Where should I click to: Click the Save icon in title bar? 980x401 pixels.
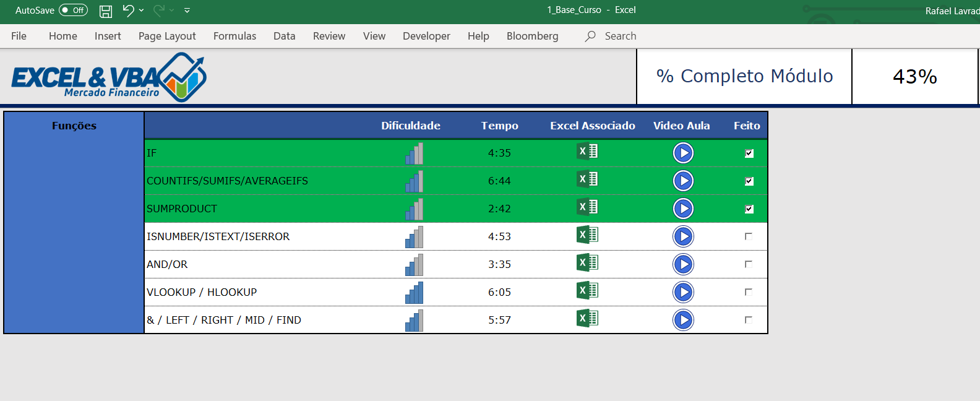point(106,11)
